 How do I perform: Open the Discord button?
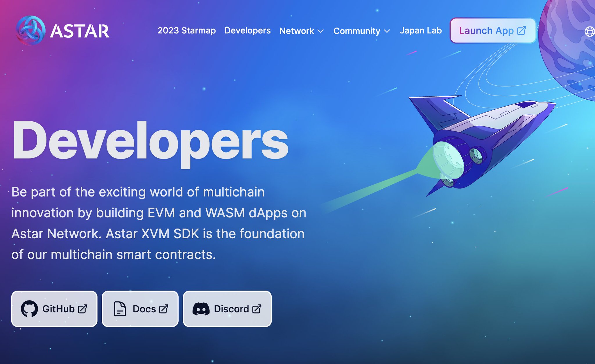[x=227, y=309]
